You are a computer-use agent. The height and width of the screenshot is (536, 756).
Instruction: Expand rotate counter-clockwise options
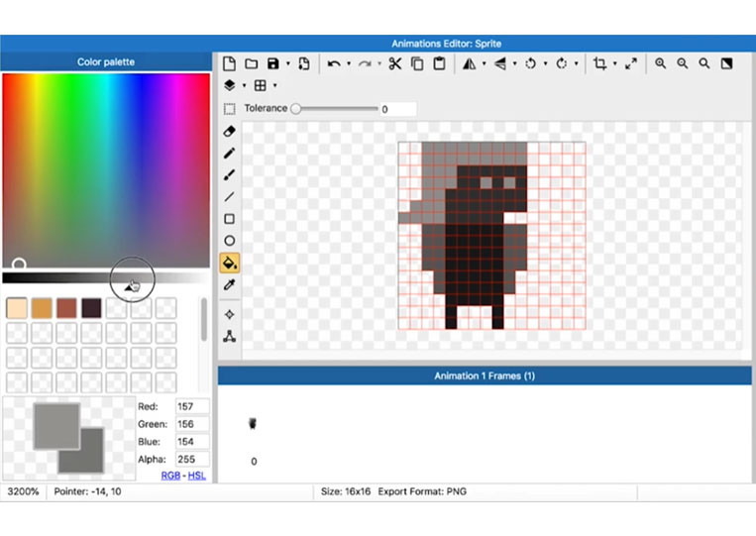tap(545, 63)
